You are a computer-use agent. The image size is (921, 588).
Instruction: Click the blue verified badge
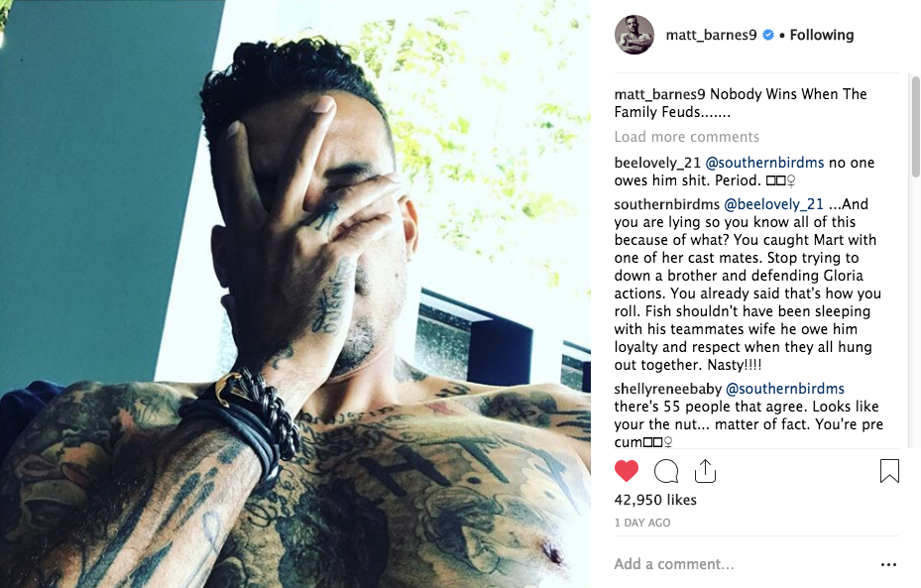pyautogui.click(x=767, y=36)
